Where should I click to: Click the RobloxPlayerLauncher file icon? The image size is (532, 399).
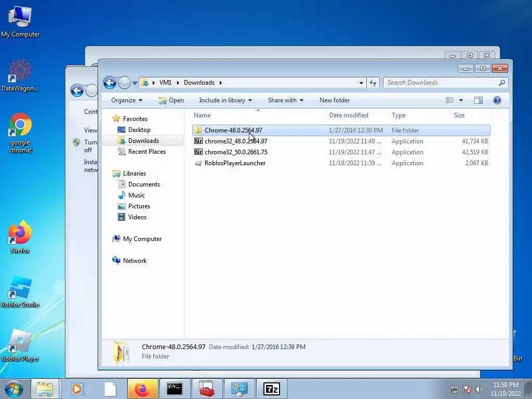coord(198,163)
